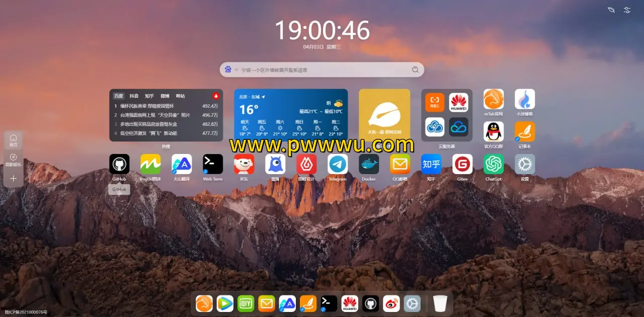
Task: Open the settings sliders icon at top right
Action: point(627,10)
